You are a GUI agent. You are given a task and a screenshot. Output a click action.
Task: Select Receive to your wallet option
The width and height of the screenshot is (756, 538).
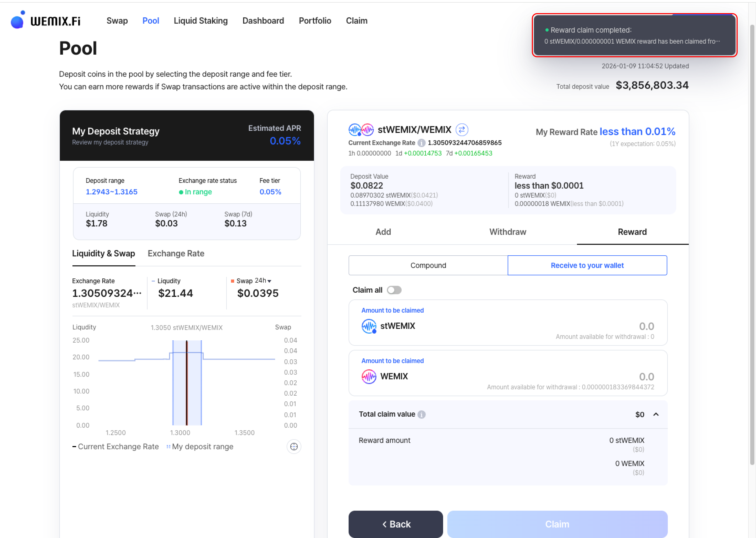pyautogui.click(x=587, y=265)
